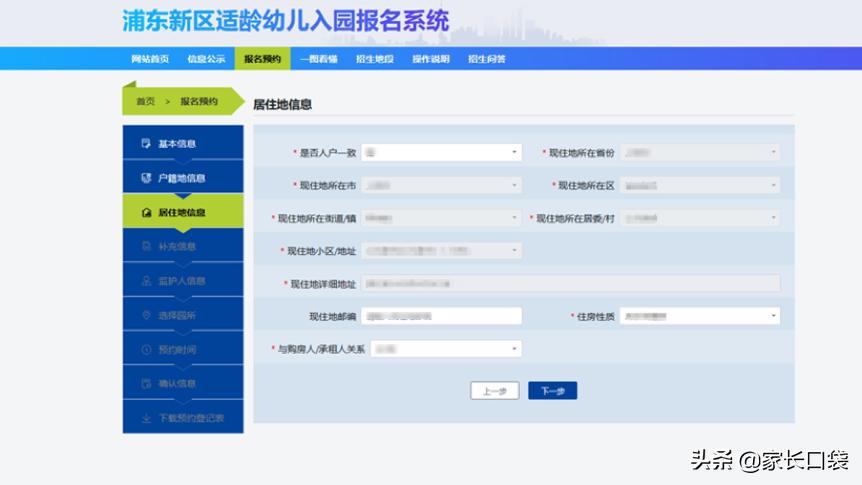Click the 报名预约 breadcrumb link
The height and width of the screenshot is (485, 862).
[x=199, y=102]
